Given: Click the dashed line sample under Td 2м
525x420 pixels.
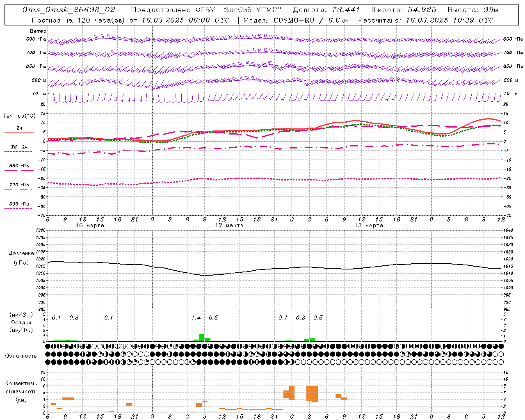Looking at the screenshot, I should pos(18,152).
